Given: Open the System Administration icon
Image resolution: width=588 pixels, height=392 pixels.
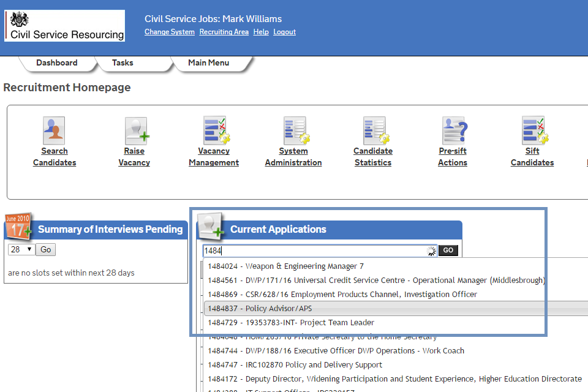Looking at the screenshot, I should [294, 130].
